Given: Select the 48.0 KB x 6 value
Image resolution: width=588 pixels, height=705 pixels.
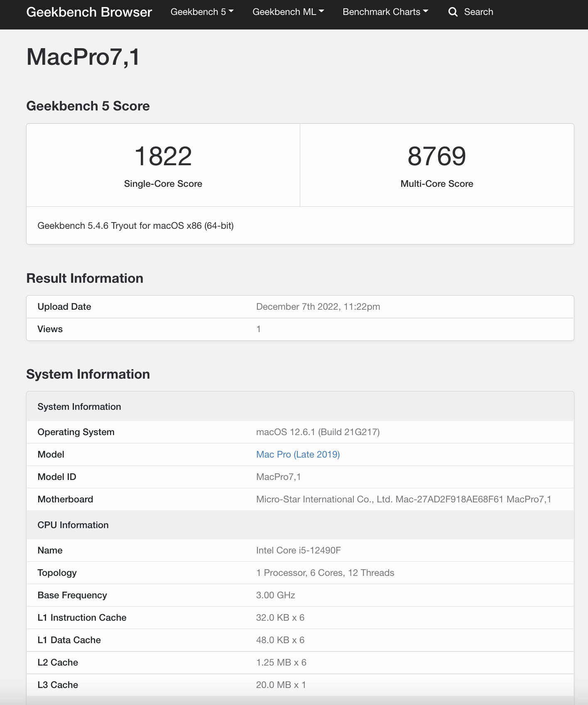Looking at the screenshot, I should (280, 640).
